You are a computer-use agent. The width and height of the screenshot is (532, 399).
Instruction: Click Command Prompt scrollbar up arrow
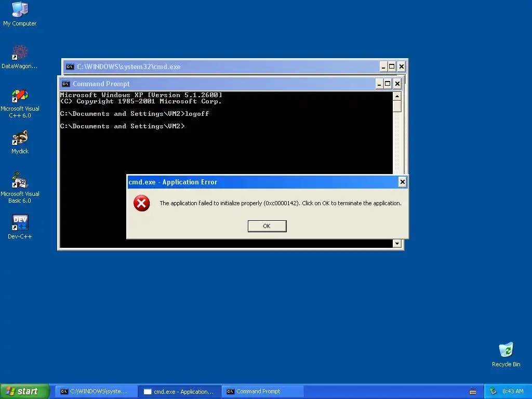(397, 96)
